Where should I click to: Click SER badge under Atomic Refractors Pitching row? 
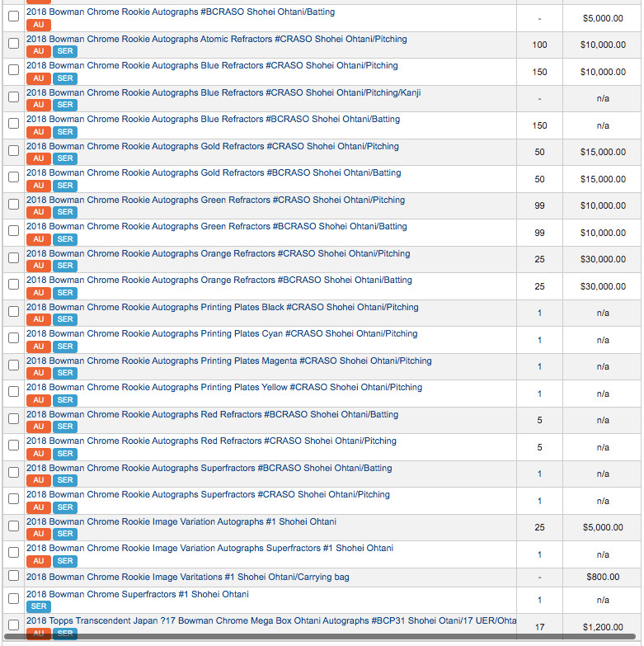65,51
